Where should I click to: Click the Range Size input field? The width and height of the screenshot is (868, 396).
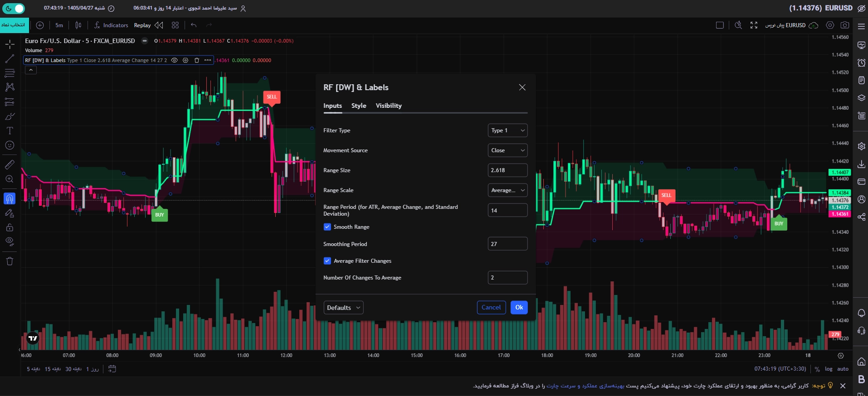coord(507,170)
